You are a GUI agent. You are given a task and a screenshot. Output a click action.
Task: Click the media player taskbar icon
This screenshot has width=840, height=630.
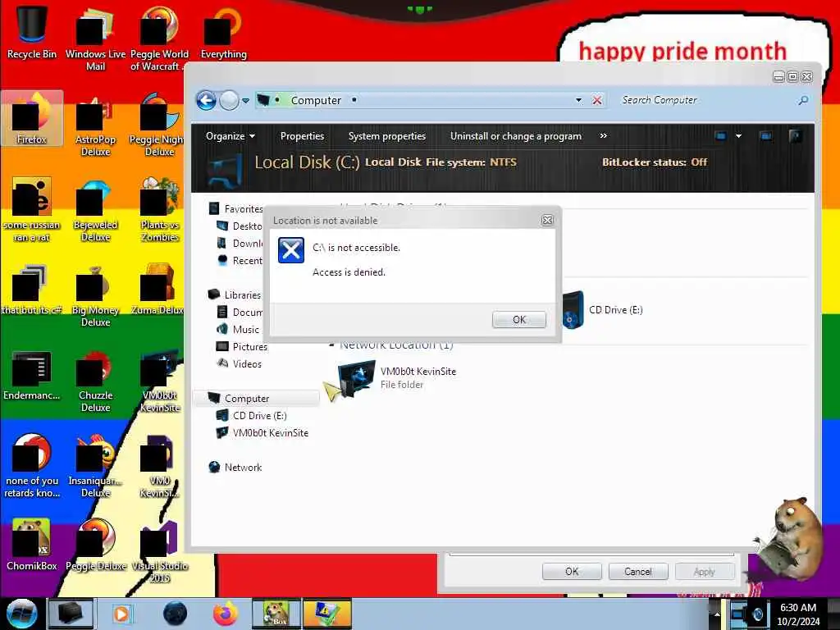[x=121, y=614]
